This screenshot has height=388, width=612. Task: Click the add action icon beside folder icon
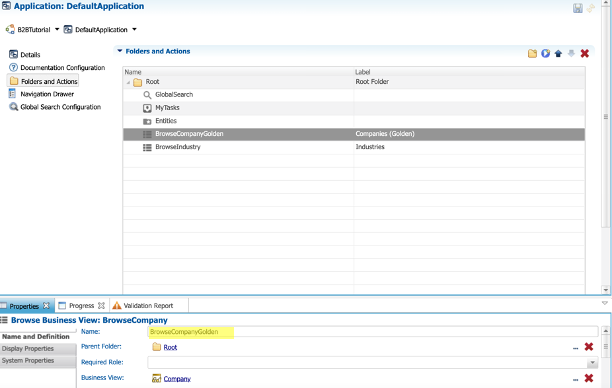(x=545, y=53)
